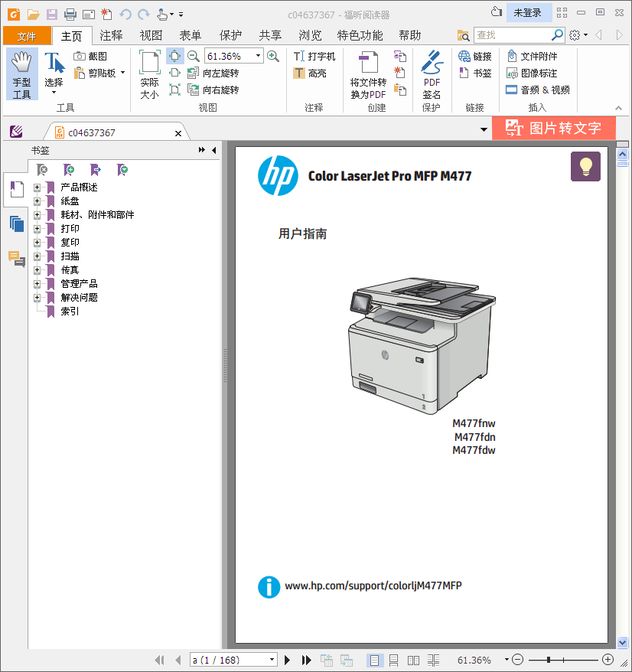632x672 pixels.
Task: Open the page number dropdown in status bar
Action: pyautogui.click(x=272, y=660)
